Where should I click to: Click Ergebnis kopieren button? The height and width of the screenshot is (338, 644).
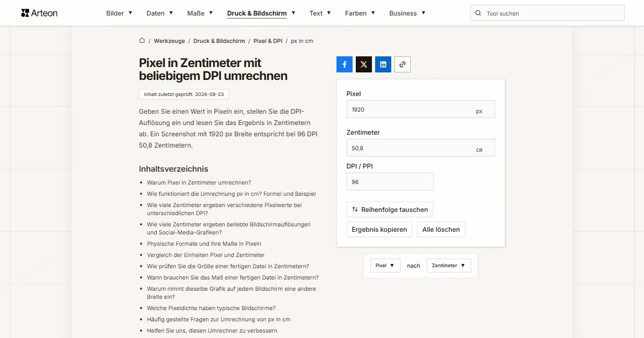tap(379, 230)
